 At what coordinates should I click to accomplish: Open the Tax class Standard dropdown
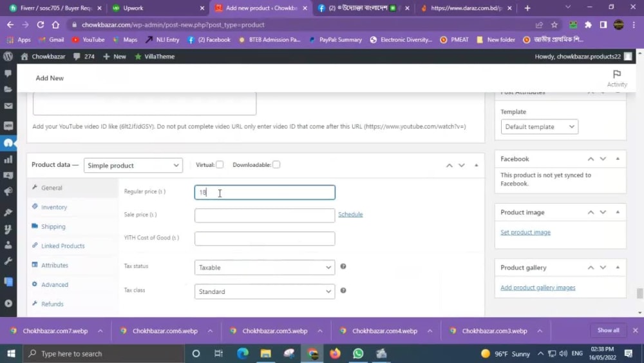[x=265, y=291]
